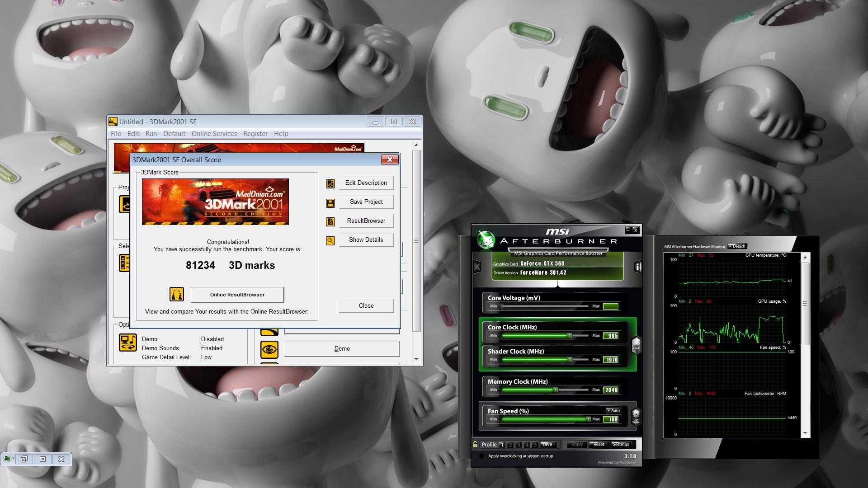Open the Afterburner info side button
Screen dimensions: 868x488
pos(638,267)
